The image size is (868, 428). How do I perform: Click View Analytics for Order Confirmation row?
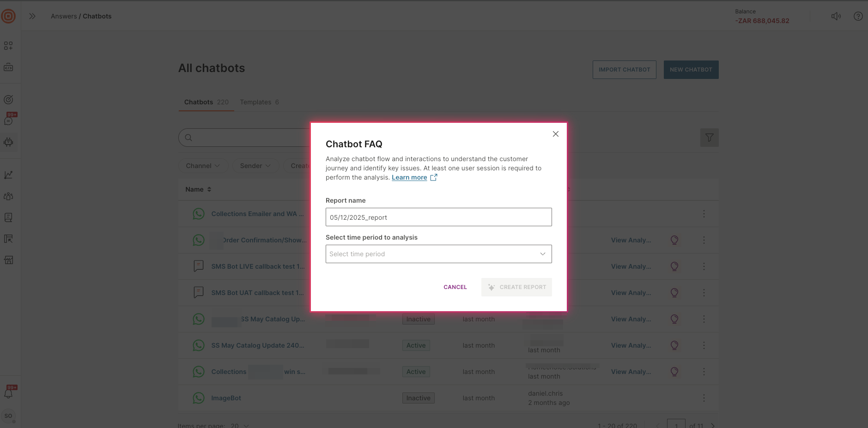pyautogui.click(x=631, y=240)
